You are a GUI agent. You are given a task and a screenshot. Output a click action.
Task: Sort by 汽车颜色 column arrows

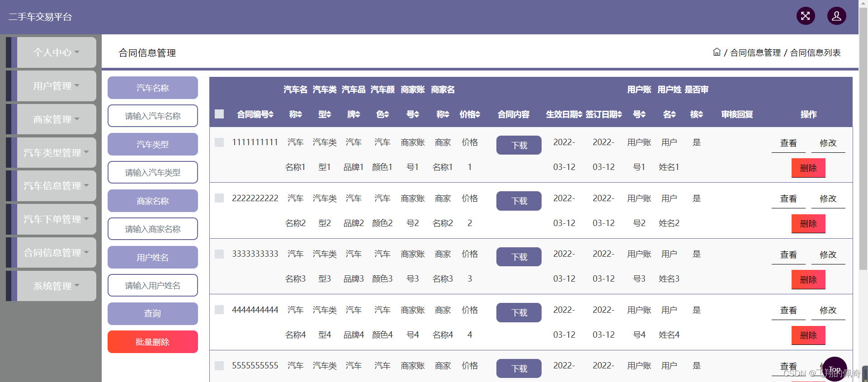[387, 114]
